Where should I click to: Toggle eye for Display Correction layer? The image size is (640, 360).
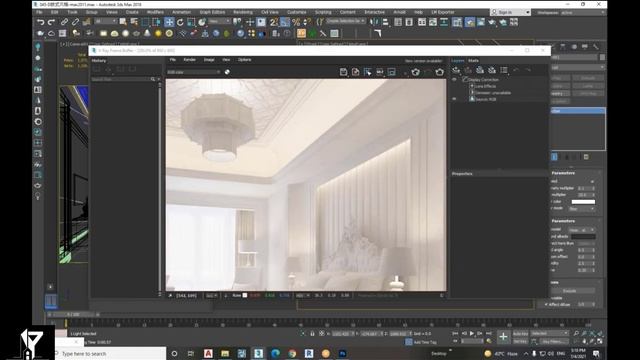454,80
